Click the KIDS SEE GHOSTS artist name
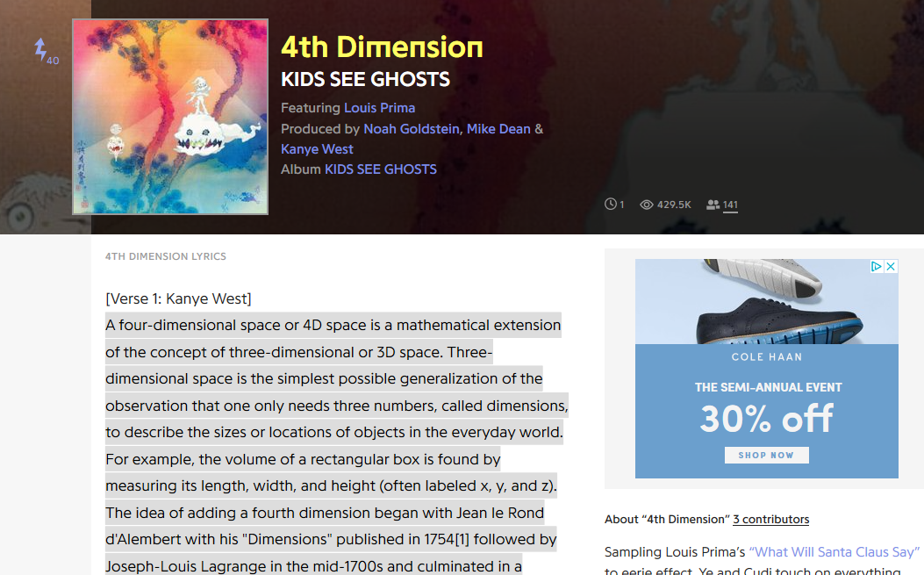 click(x=364, y=79)
